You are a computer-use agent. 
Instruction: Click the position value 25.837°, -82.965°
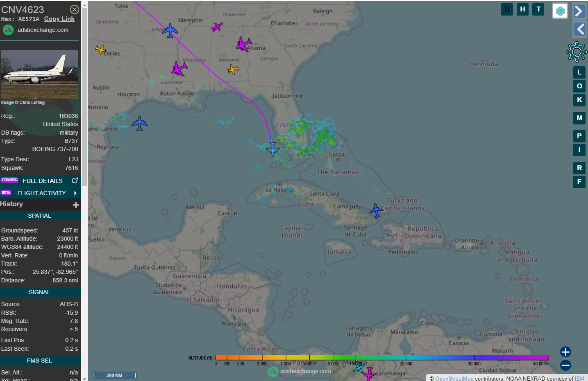pos(55,272)
